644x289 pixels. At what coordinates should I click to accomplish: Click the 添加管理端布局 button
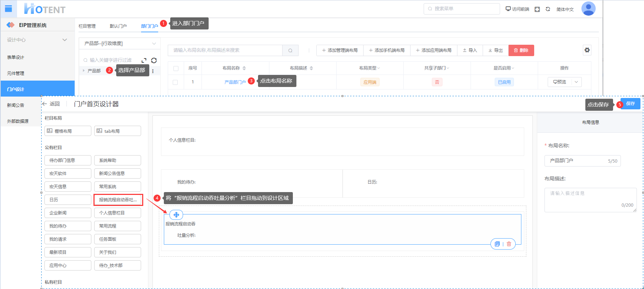click(340, 50)
